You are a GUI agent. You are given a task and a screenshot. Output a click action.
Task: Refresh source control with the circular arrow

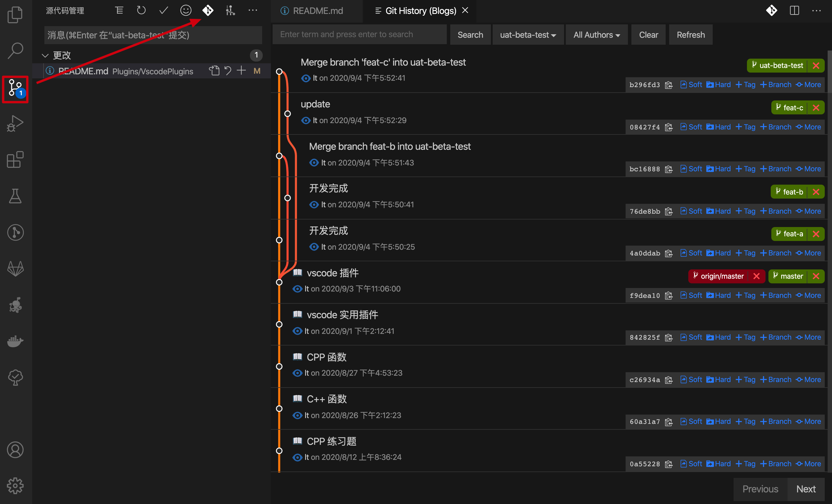coord(141,10)
